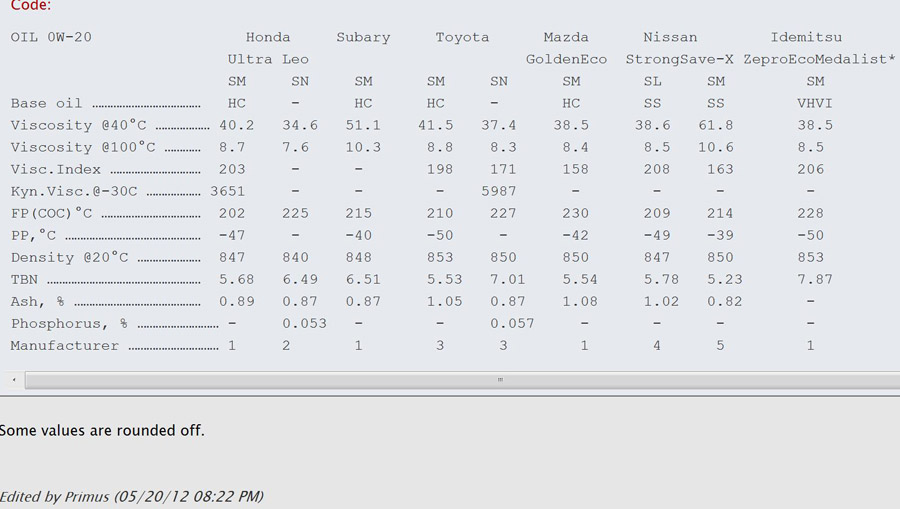This screenshot has height=509, width=900.
Task: Click the 'Manufacturer' row label
Action: 65,345
